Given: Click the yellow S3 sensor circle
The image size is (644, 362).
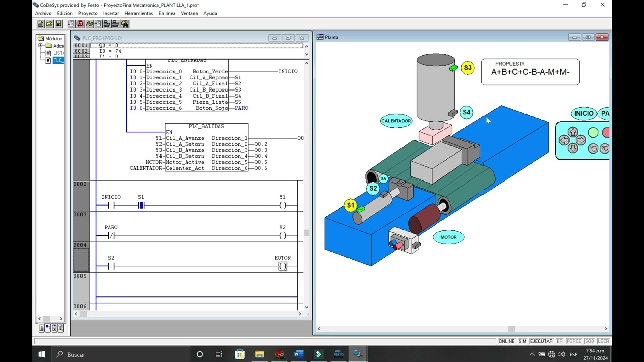Looking at the screenshot, I should [x=468, y=68].
